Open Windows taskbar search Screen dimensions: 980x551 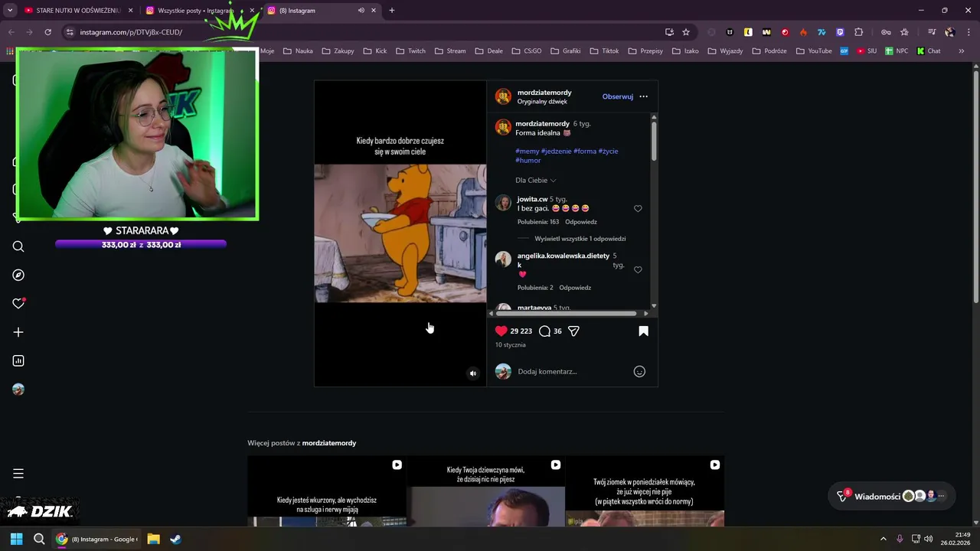coord(39,539)
